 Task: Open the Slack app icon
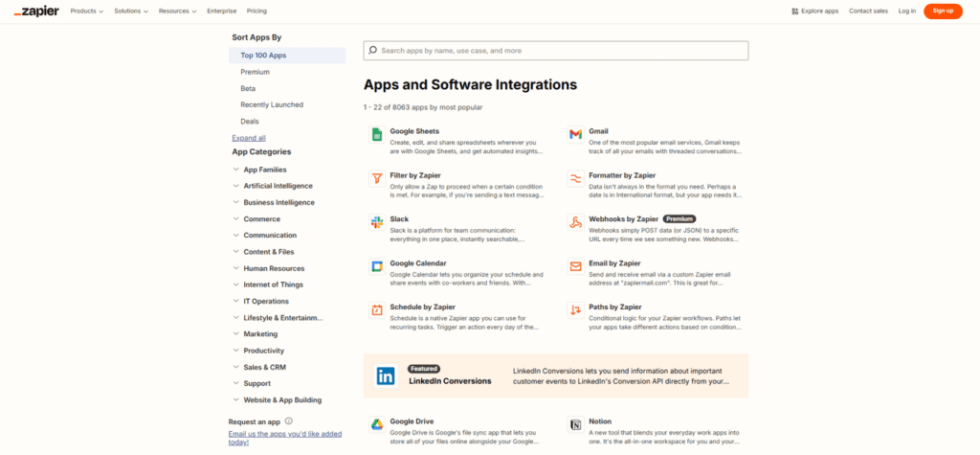click(377, 222)
